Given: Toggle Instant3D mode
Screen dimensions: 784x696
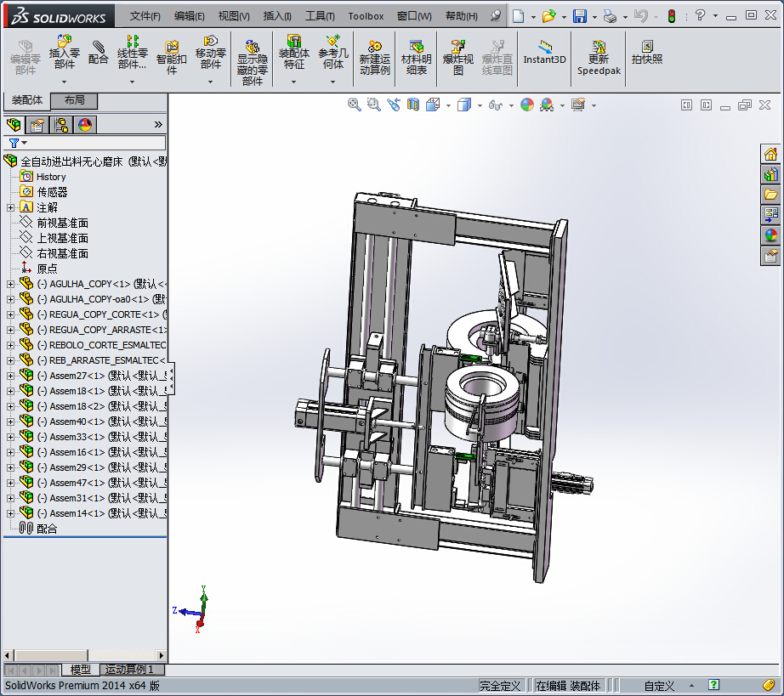Looking at the screenshot, I should click(544, 53).
